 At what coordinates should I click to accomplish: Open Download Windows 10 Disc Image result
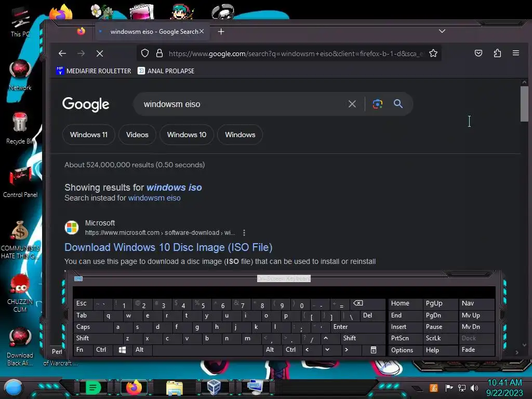pyautogui.click(x=168, y=247)
